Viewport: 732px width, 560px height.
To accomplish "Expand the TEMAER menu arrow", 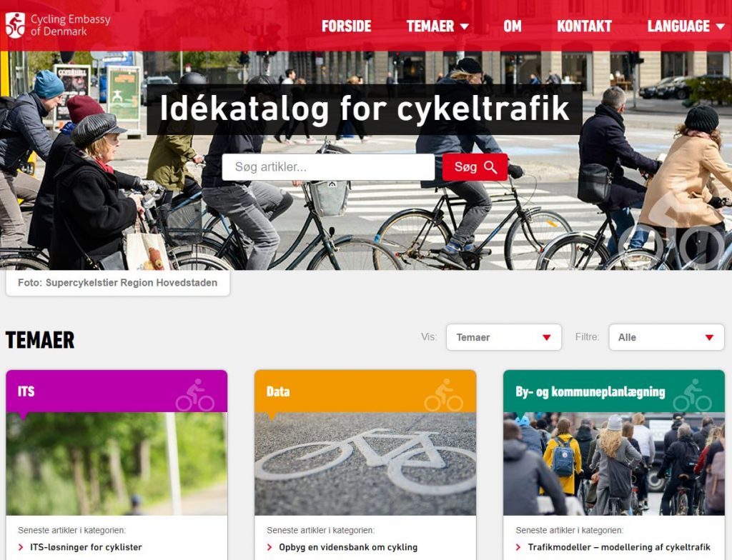I will pyautogui.click(x=465, y=26).
